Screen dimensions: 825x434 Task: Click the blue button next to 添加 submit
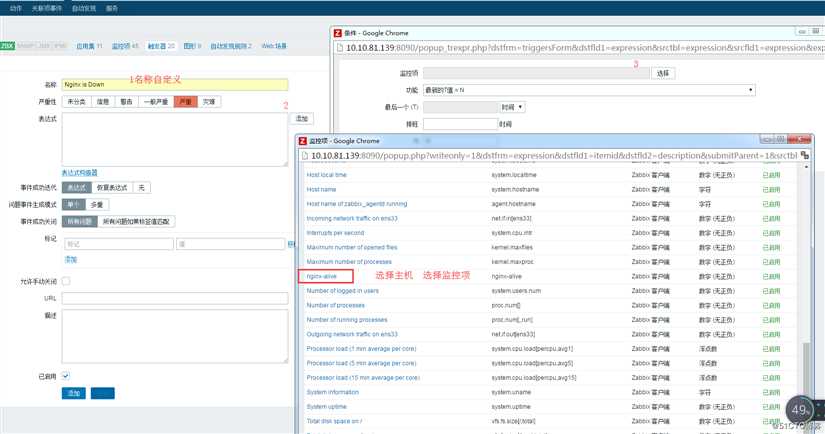[x=103, y=393]
